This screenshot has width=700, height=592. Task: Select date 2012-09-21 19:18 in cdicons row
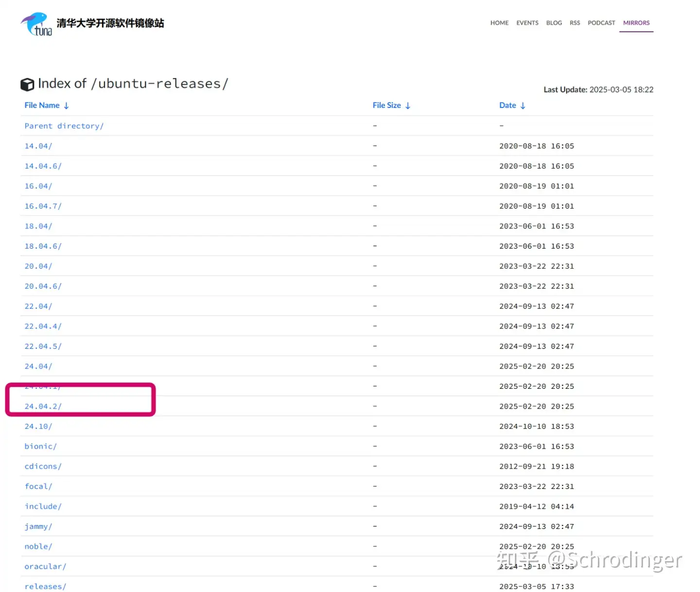coord(537,466)
